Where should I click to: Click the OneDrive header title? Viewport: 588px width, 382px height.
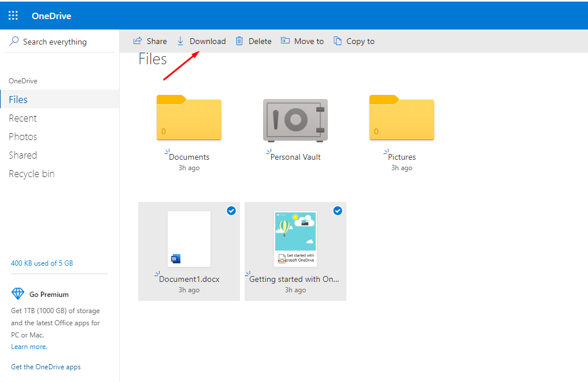(51, 16)
